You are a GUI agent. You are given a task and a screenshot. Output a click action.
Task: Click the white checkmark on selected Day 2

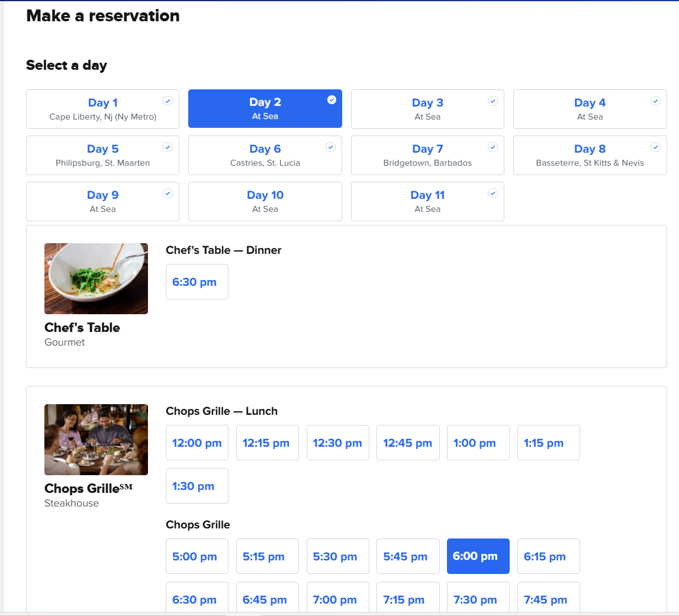[332, 100]
